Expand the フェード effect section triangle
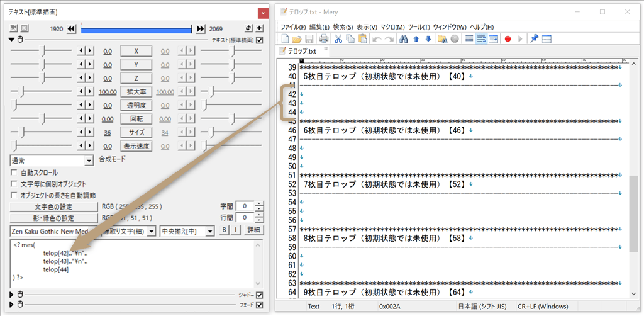Screen dimensions: 644x316 click(x=11, y=305)
